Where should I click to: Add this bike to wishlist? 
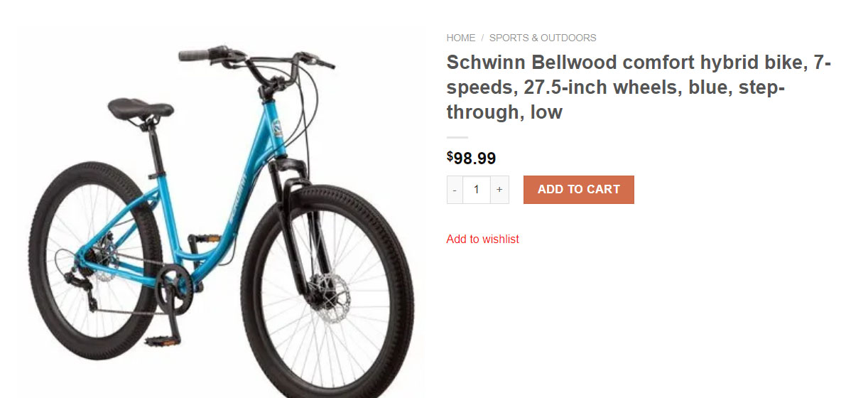click(482, 239)
